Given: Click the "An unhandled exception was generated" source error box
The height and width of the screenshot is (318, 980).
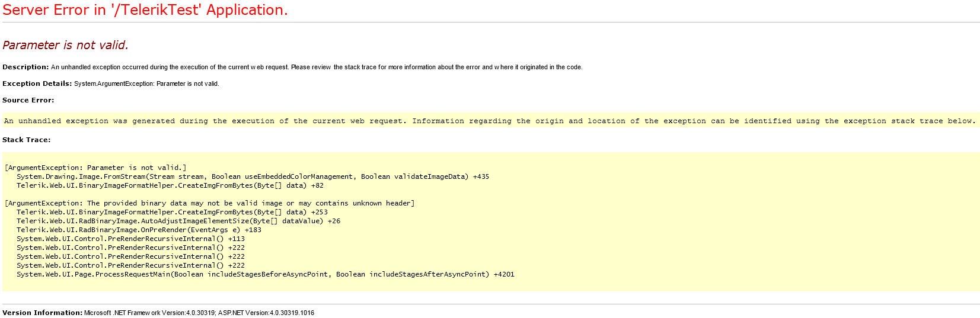Looking at the screenshot, I should [x=489, y=121].
